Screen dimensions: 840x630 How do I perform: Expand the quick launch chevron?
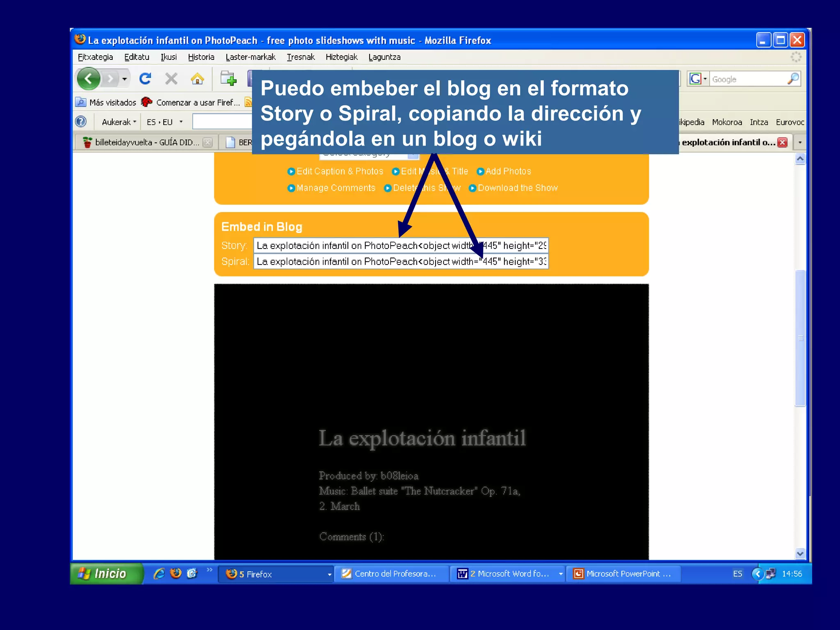pyautogui.click(x=210, y=570)
